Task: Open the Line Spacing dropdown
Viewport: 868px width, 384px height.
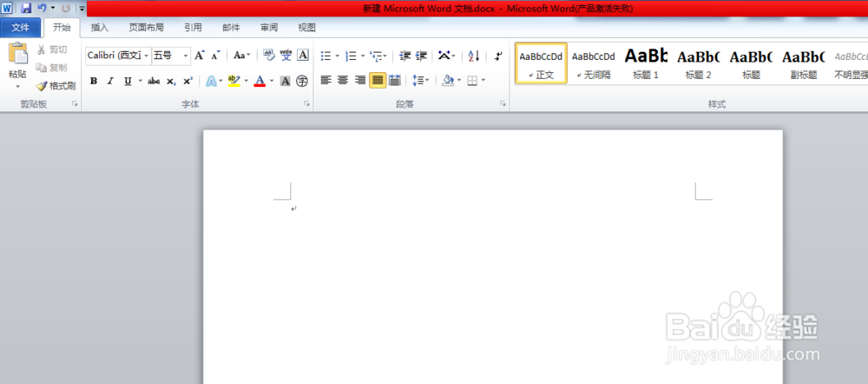Action: [419, 81]
